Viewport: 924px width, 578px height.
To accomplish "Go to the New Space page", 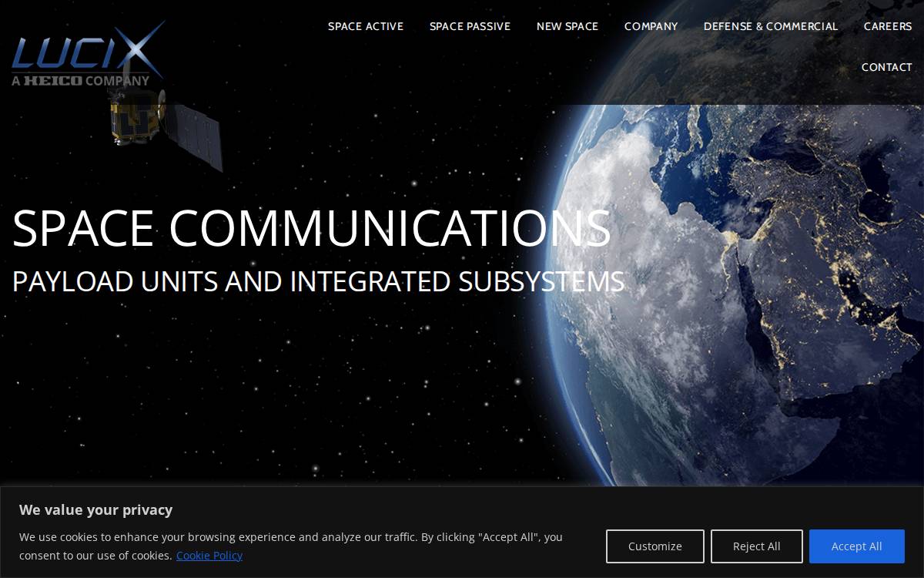I will click(567, 26).
